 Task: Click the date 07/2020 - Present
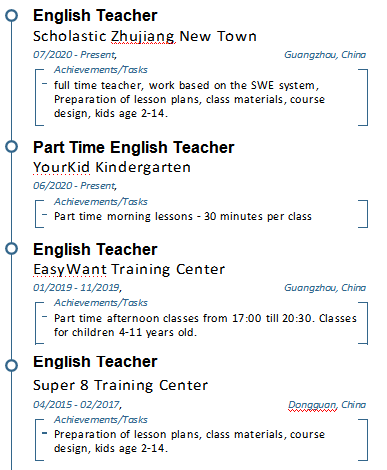click(x=75, y=54)
